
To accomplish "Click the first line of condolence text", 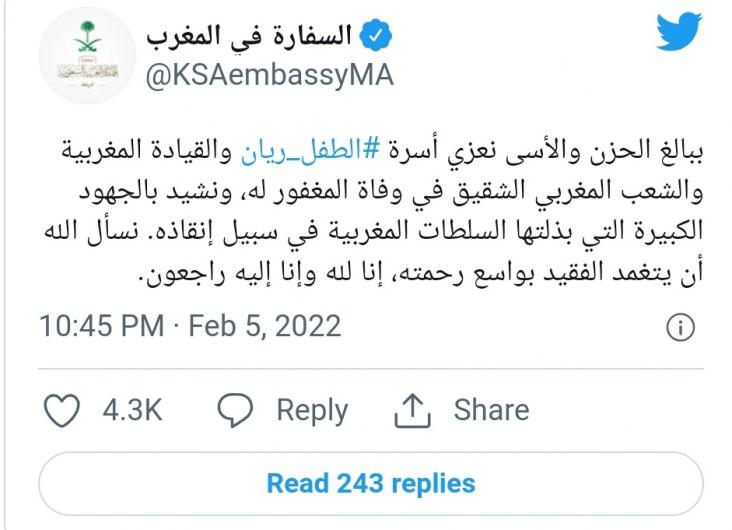I will [x=382, y=152].
